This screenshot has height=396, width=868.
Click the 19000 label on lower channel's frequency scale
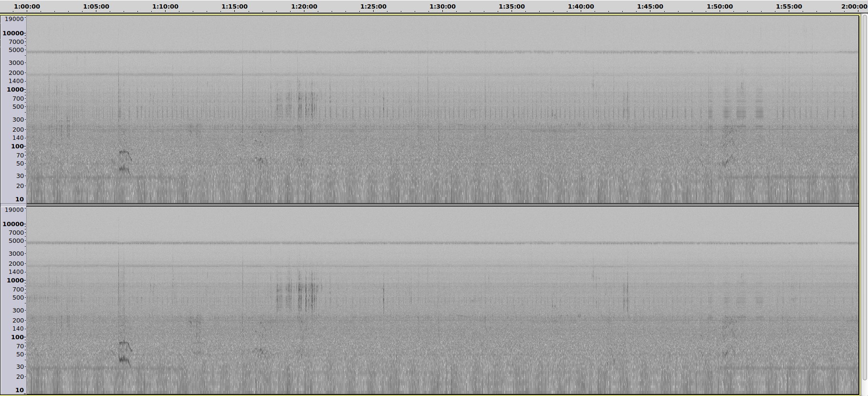(x=14, y=210)
